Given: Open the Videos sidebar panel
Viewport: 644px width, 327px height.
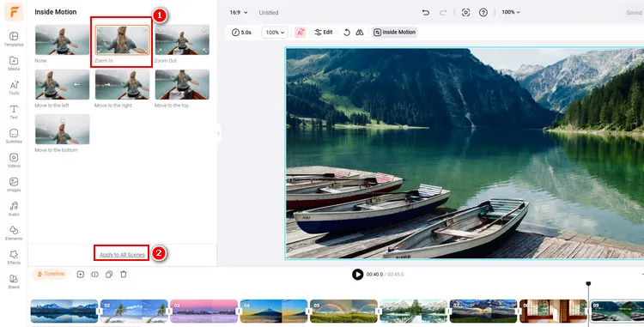Looking at the screenshot, I should (x=14, y=160).
